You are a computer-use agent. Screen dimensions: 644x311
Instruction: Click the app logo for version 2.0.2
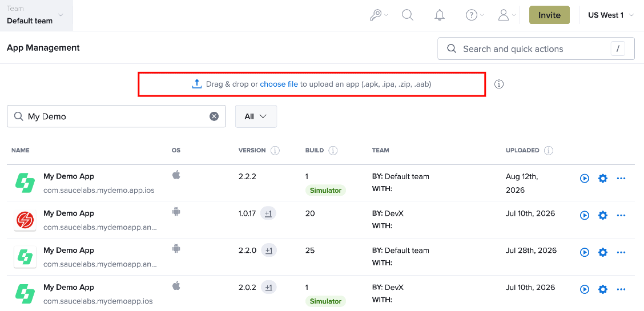click(x=25, y=294)
